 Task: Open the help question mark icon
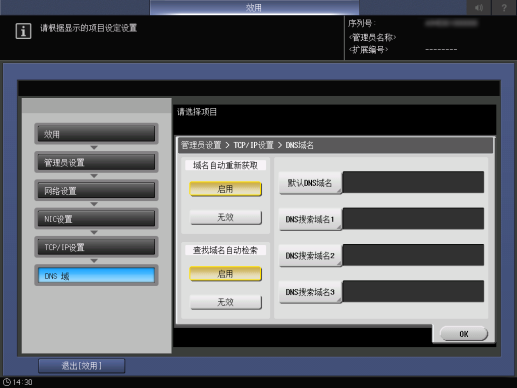pyautogui.click(x=504, y=7)
